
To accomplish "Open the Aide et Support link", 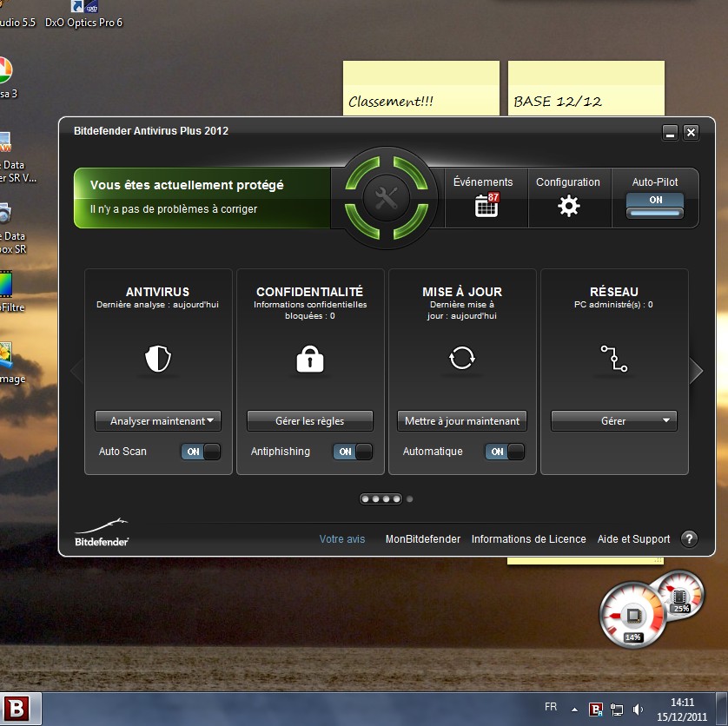I will coord(634,539).
